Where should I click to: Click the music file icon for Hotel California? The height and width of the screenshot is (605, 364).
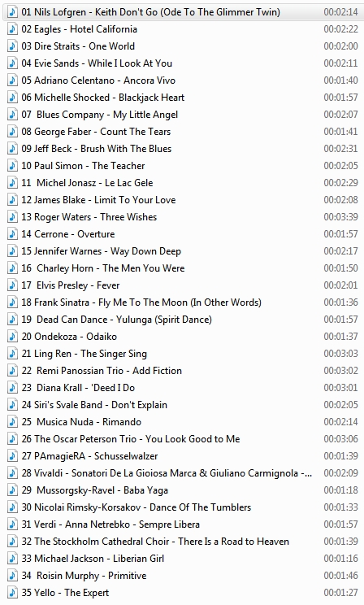pyautogui.click(x=12, y=29)
